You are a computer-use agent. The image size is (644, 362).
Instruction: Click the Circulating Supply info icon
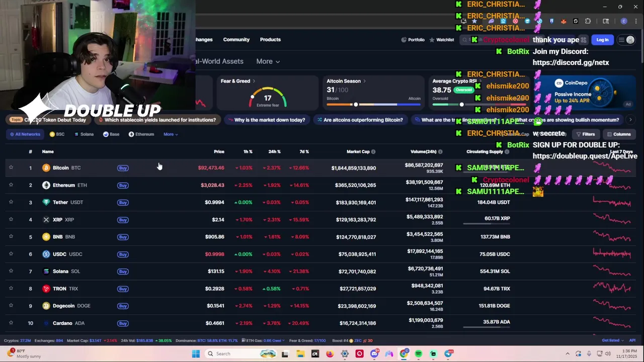pos(507,151)
